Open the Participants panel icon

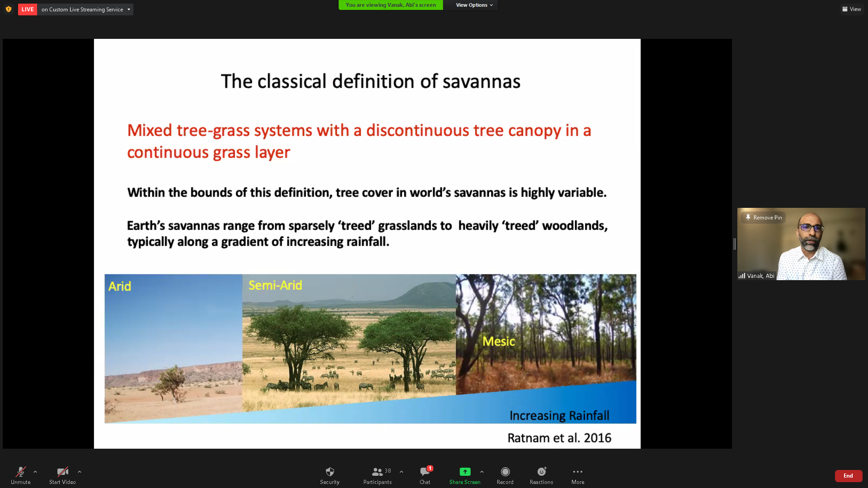[377, 472]
